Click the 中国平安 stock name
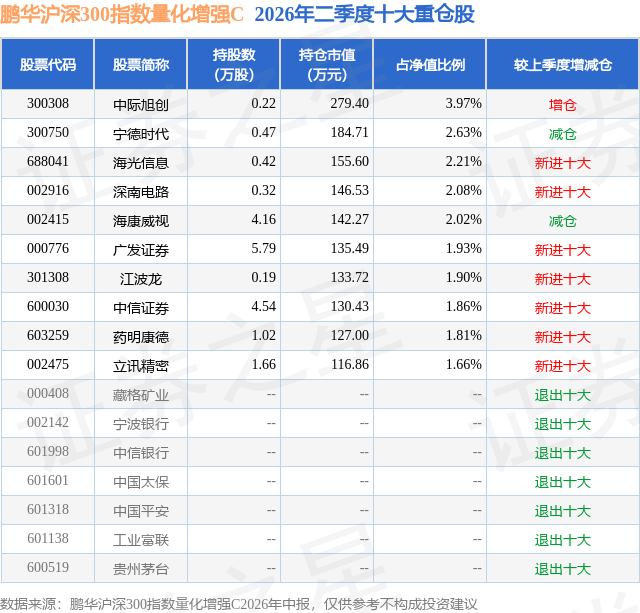Viewport: 640px width, 613px height. [x=141, y=510]
